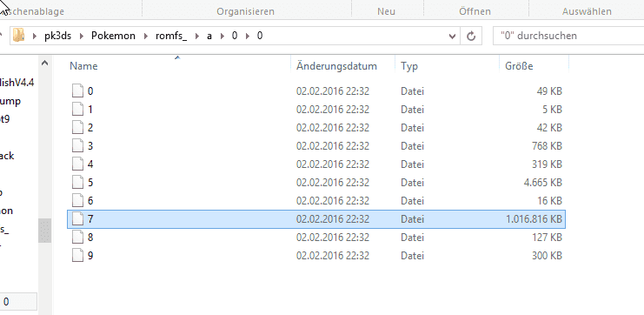Go to the Pokemon folder breadcrumb

(113, 36)
